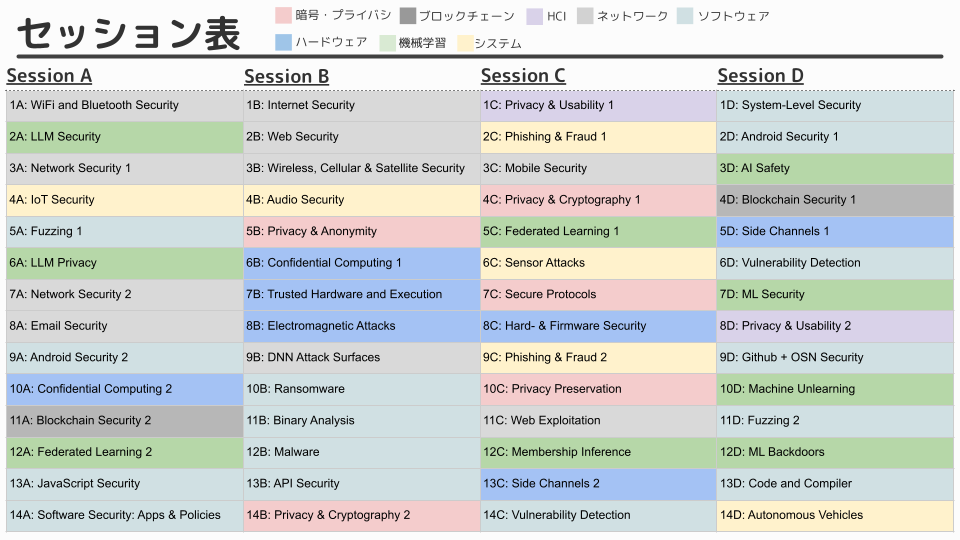Image resolution: width=960 pixels, height=540 pixels.
Task: Click the light gray ネットワーク legend swatch
Action: pos(585,16)
